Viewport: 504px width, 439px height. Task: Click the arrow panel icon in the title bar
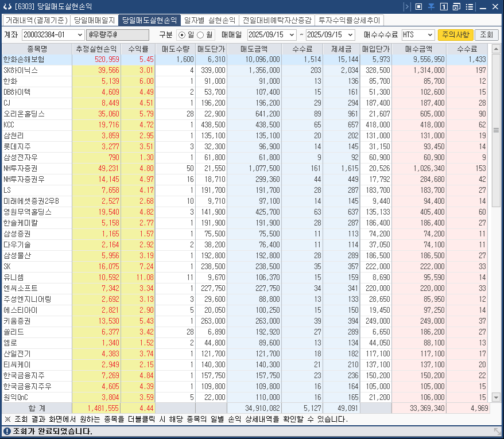(406, 6)
